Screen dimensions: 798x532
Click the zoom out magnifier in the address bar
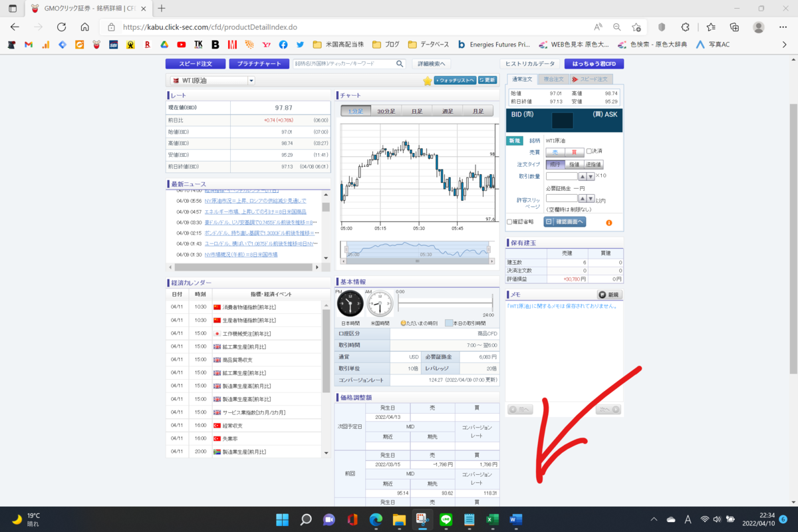pos(617,27)
